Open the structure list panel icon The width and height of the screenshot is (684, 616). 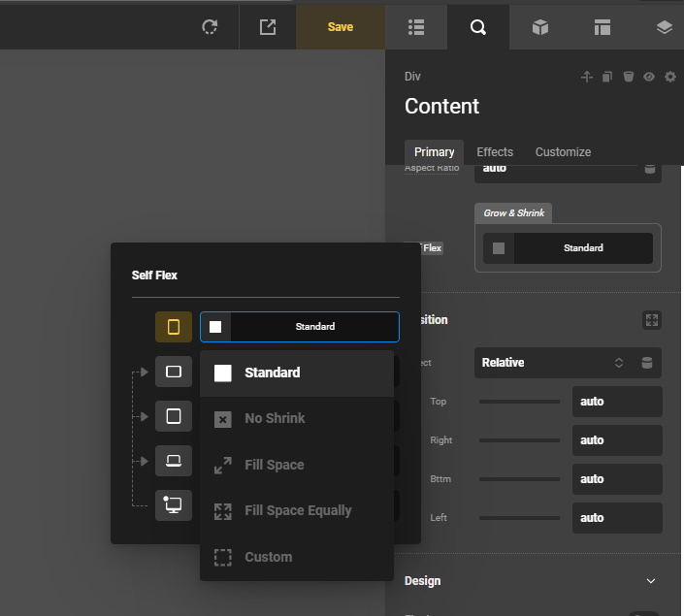click(416, 27)
